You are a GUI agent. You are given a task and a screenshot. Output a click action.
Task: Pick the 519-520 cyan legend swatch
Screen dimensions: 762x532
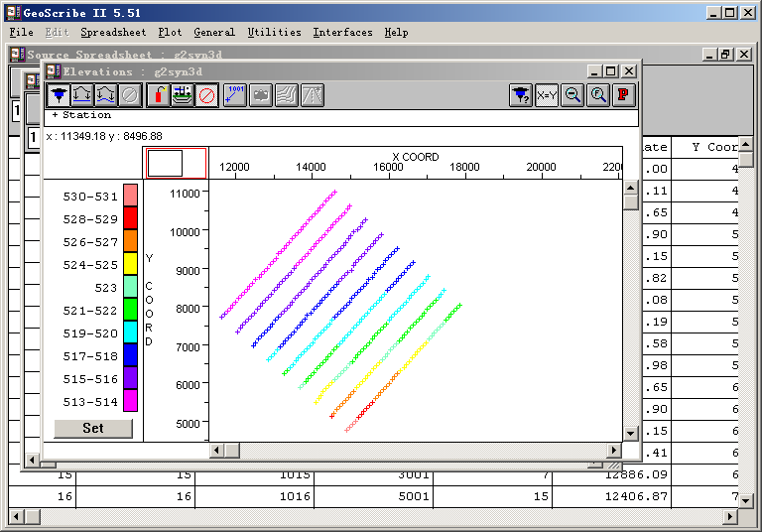click(x=130, y=332)
